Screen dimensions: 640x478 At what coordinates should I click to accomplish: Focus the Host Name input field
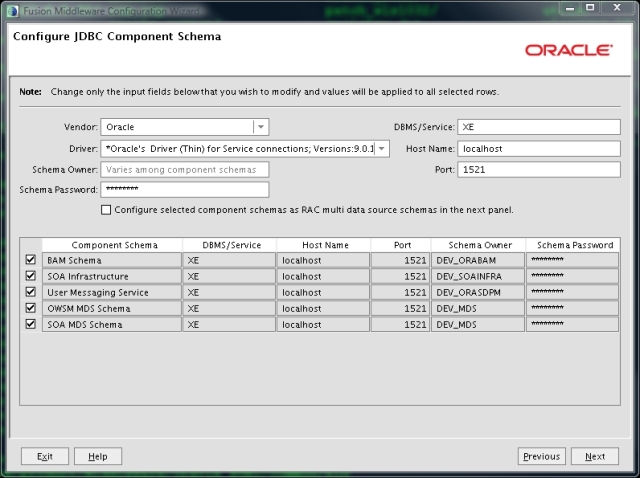click(539, 149)
